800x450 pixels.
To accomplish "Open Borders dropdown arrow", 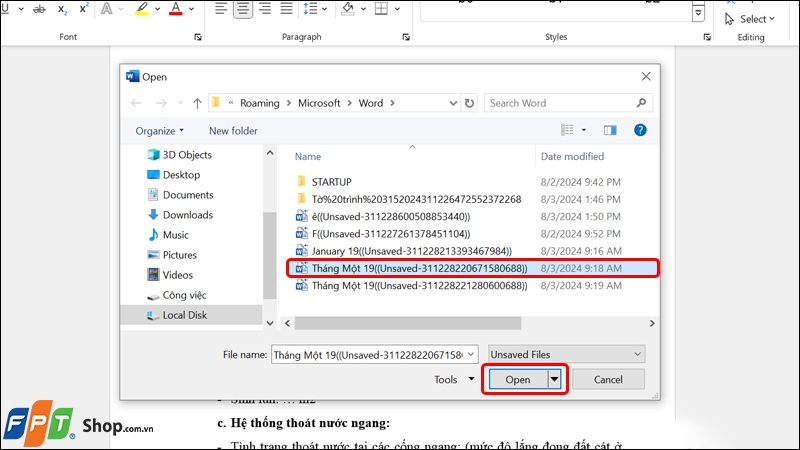I will [397, 9].
